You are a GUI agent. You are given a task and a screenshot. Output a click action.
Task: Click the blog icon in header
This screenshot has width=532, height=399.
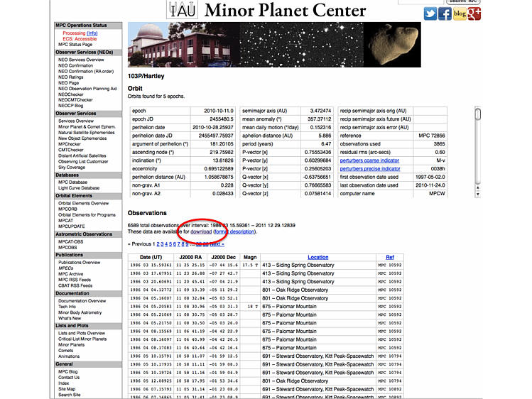tap(460, 13)
